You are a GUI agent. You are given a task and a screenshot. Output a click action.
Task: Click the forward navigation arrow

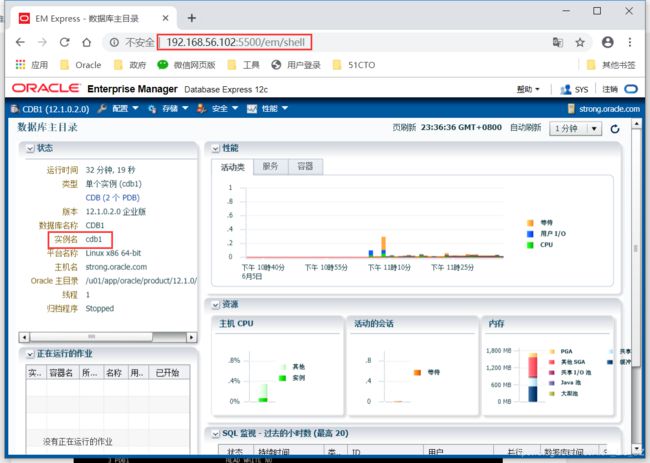pos(42,42)
